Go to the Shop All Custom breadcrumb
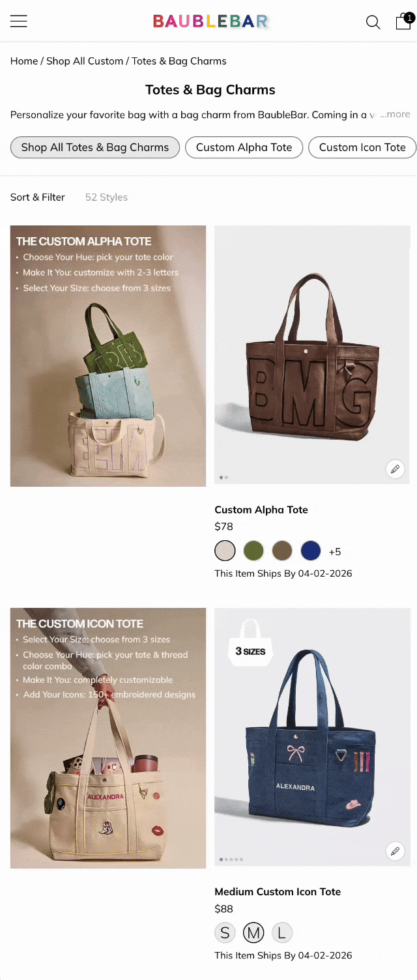The width and height of the screenshot is (417, 980). point(85,61)
